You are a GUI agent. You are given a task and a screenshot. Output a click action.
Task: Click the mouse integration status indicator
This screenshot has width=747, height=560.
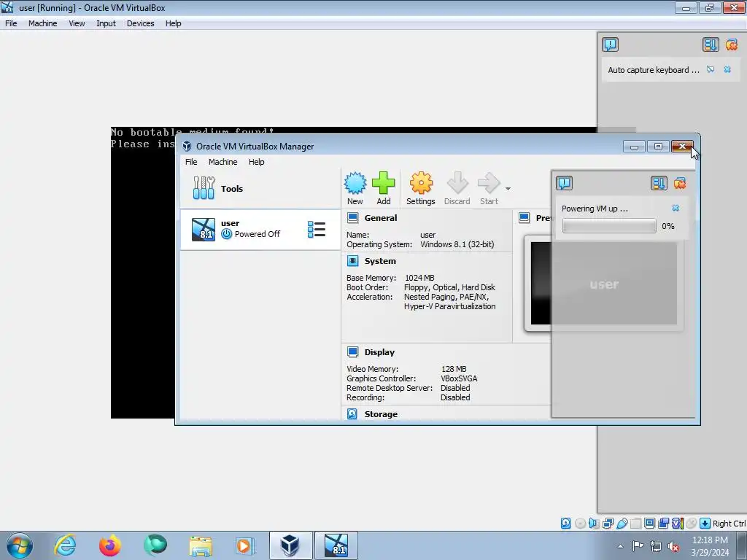[x=692, y=524]
